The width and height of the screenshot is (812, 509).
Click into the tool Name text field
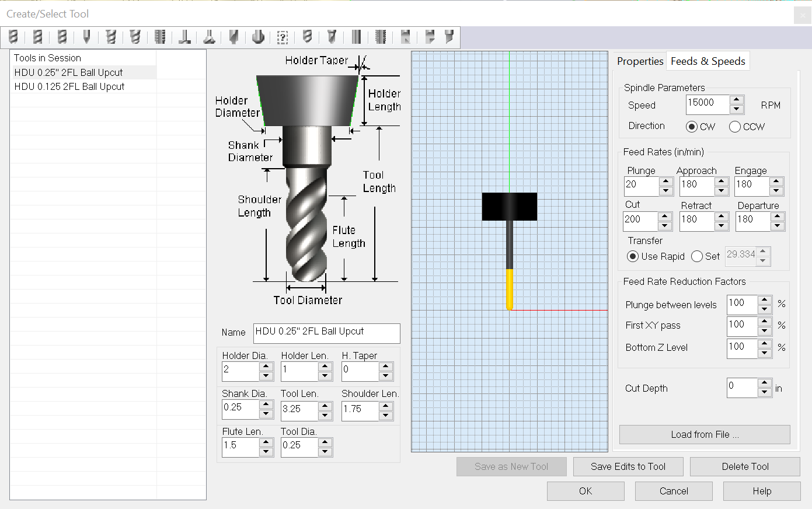[326, 333]
